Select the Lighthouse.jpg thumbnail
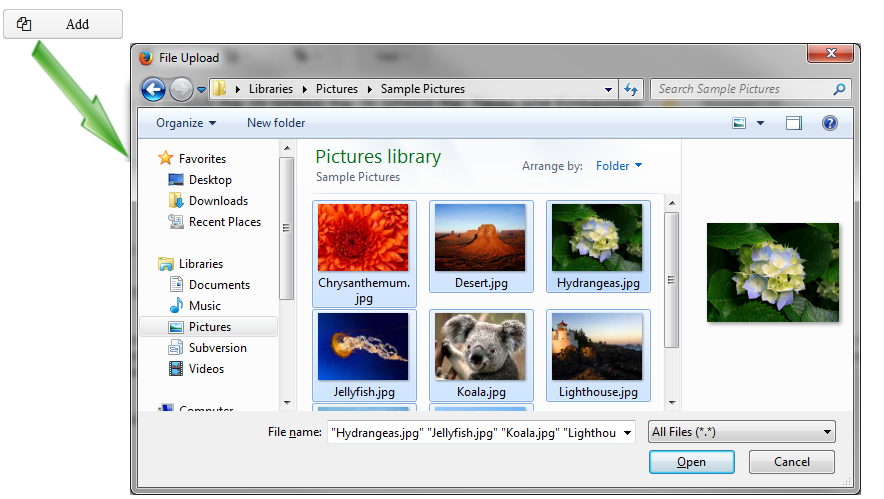 tap(598, 355)
